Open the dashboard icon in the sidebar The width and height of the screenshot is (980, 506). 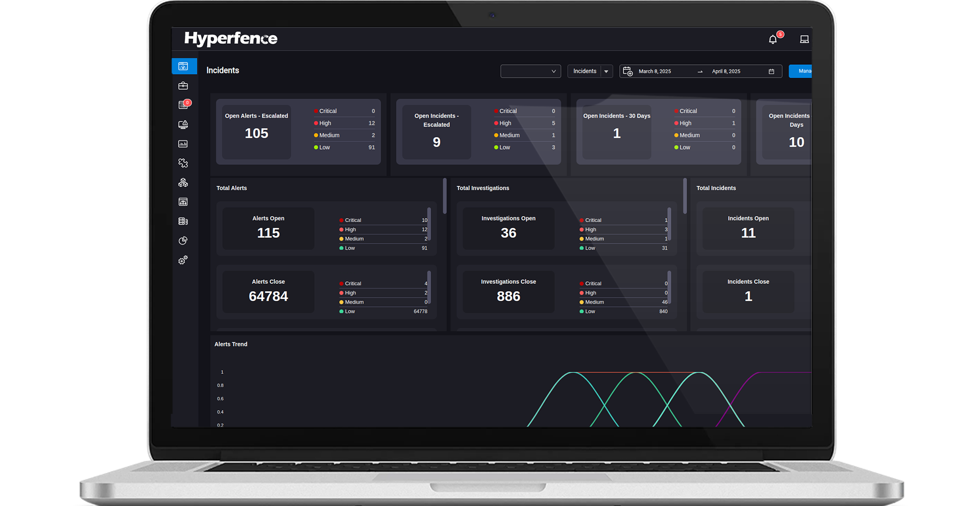click(x=183, y=66)
